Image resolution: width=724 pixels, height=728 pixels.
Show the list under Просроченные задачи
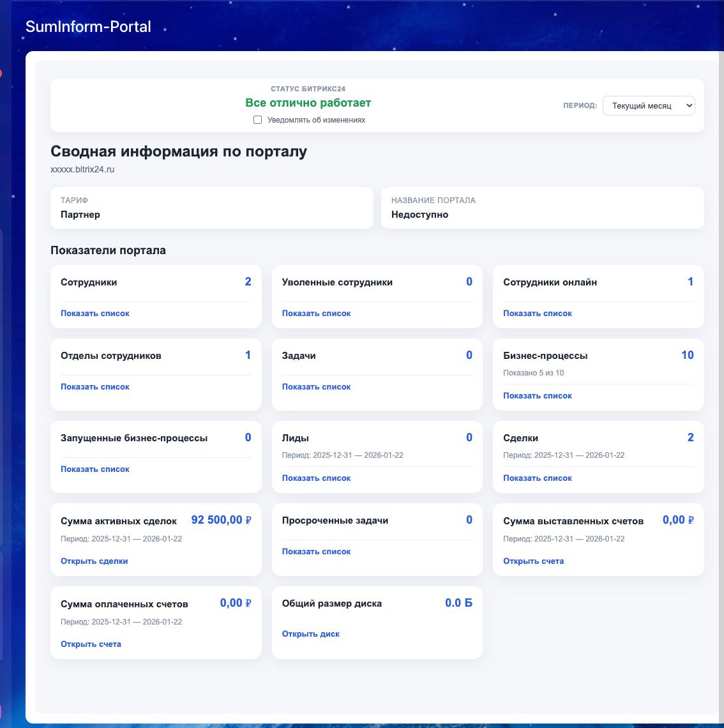(x=316, y=552)
